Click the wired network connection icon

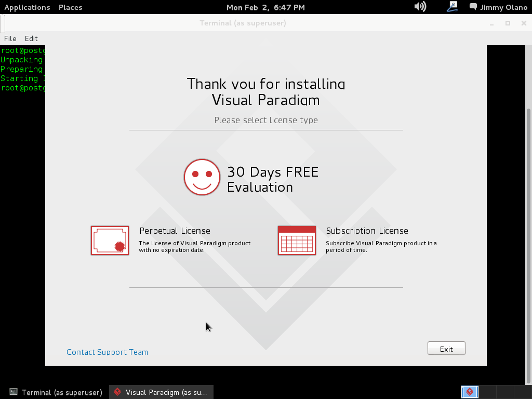(x=452, y=7)
